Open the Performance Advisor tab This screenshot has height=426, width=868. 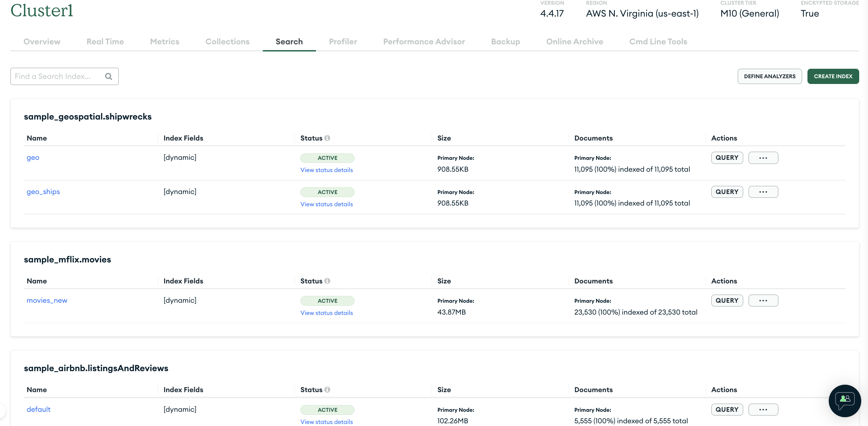(x=424, y=42)
